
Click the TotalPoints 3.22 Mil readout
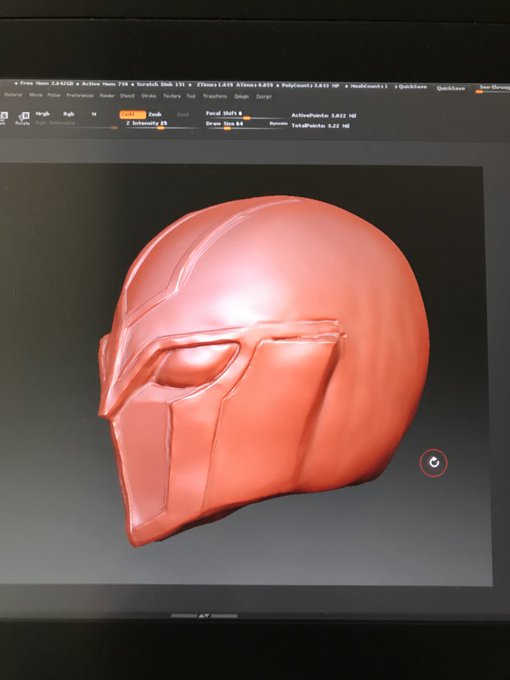click(x=320, y=126)
